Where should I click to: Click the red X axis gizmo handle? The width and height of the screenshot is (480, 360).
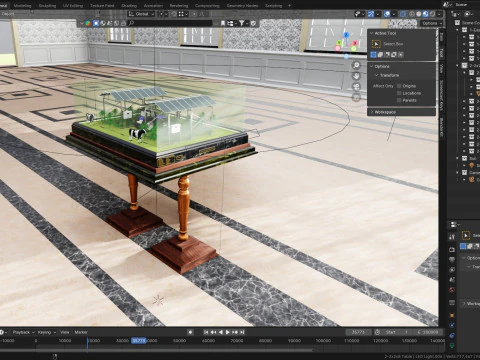click(x=355, y=43)
